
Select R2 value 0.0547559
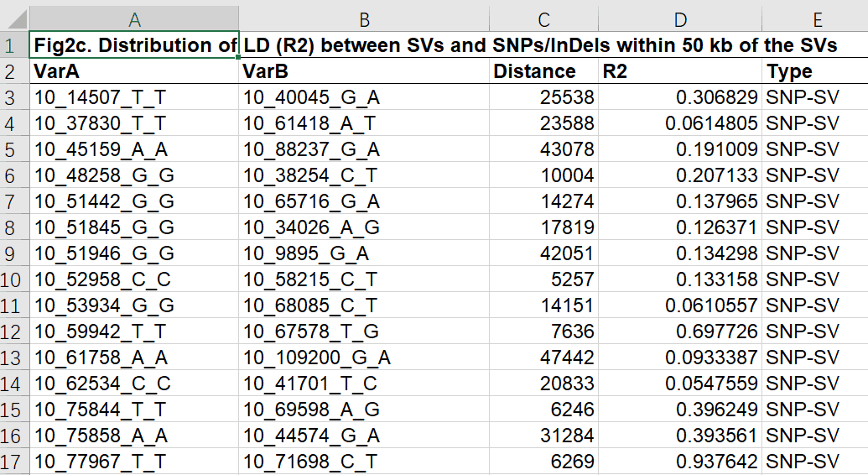point(680,383)
